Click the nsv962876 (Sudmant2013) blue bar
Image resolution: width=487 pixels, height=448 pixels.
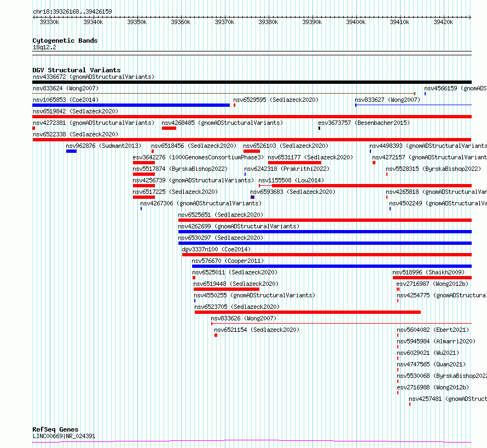[72, 151]
